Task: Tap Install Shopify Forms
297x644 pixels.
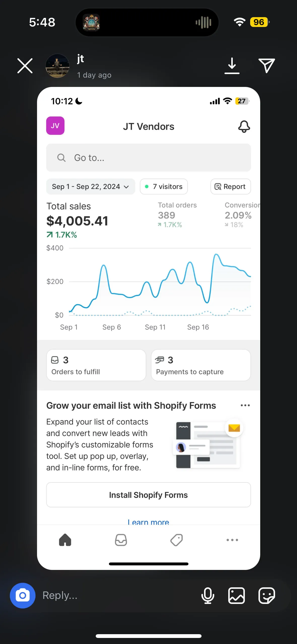Action: 148,495
